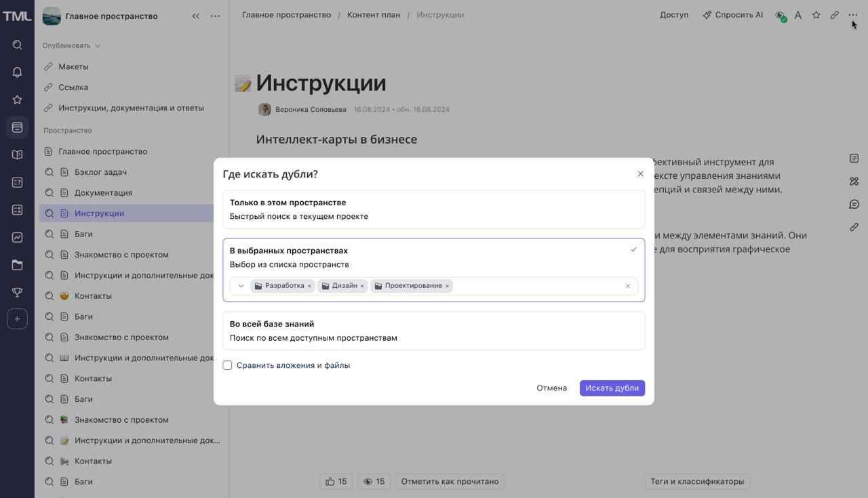Click the plus add button in left rail
Screen dimensions: 868x498
pos(17,319)
